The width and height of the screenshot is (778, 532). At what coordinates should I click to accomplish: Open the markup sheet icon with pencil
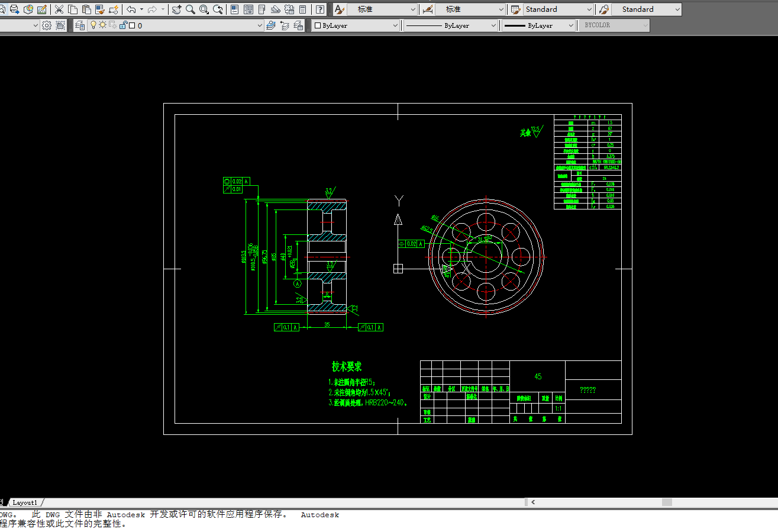coord(42,9)
